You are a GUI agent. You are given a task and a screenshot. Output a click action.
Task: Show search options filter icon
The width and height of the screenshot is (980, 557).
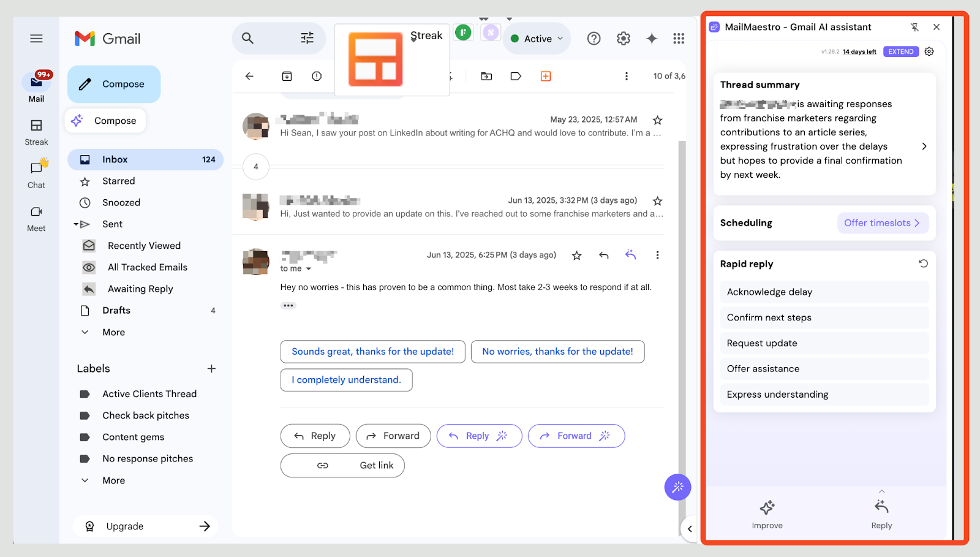click(307, 38)
